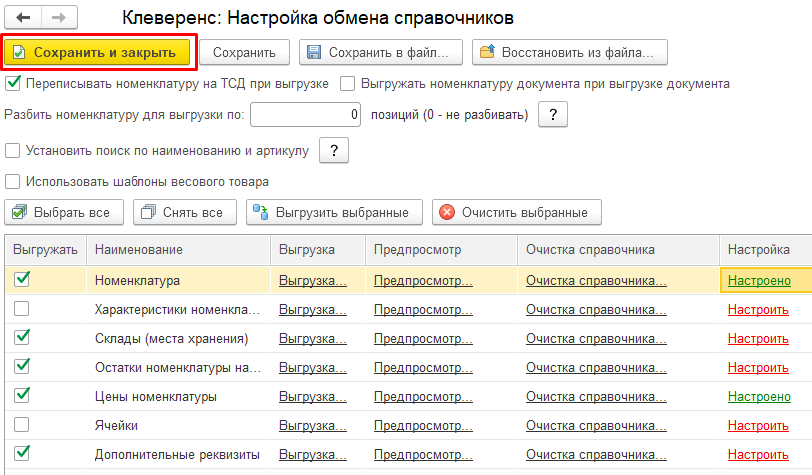Go forward with the right arrow button
Image resolution: width=812 pixels, height=475 pixels.
59,18
